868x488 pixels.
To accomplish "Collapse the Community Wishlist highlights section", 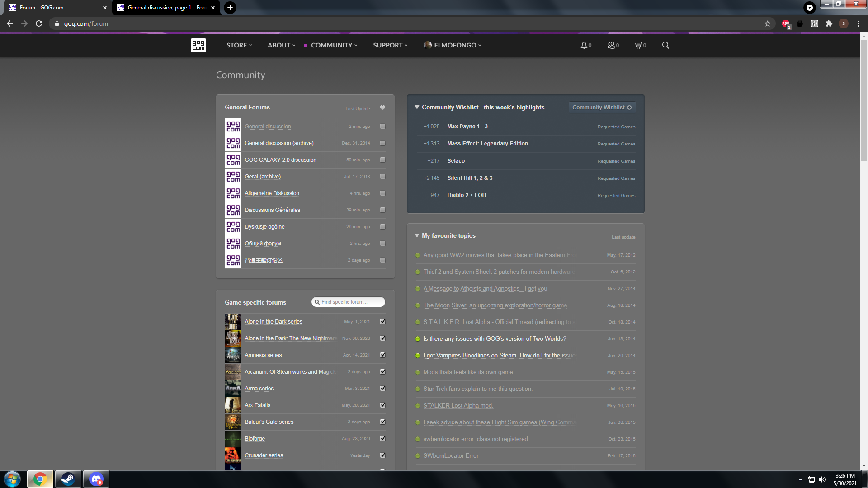I will point(417,108).
